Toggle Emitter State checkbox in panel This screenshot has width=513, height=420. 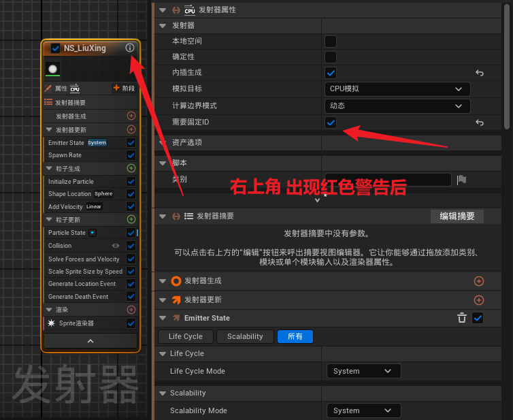[478, 318]
